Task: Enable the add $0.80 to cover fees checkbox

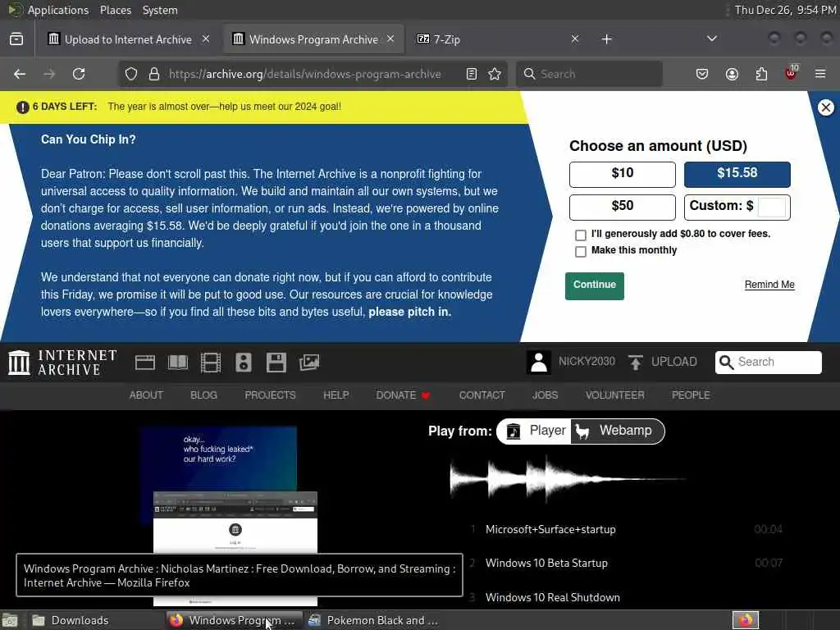Action: [580, 235]
